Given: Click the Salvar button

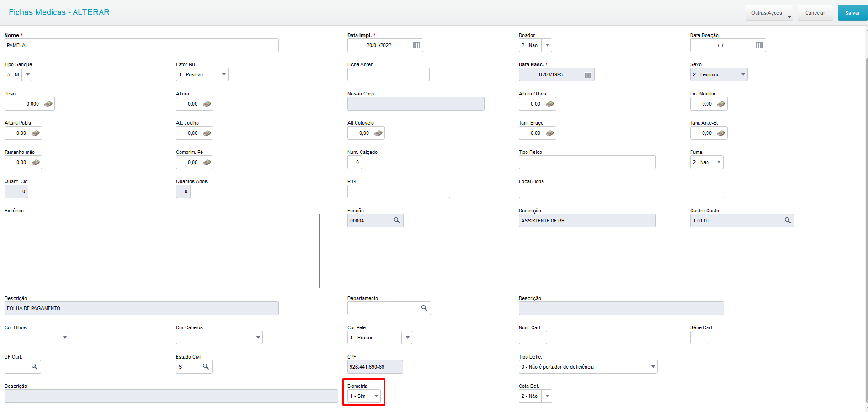Looking at the screenshot, I should tap(852, 12).
